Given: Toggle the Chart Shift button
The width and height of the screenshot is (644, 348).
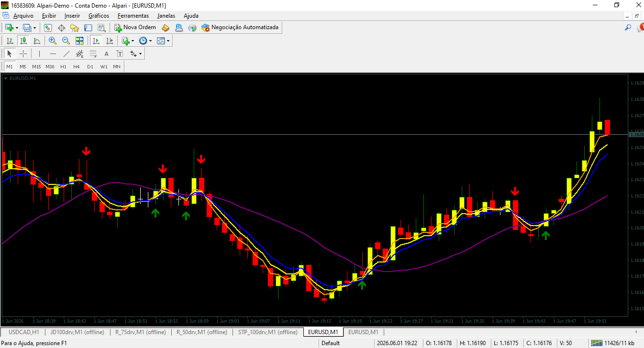Looking at the screenshot, I should pyautogui.click(x=110, y=41).
